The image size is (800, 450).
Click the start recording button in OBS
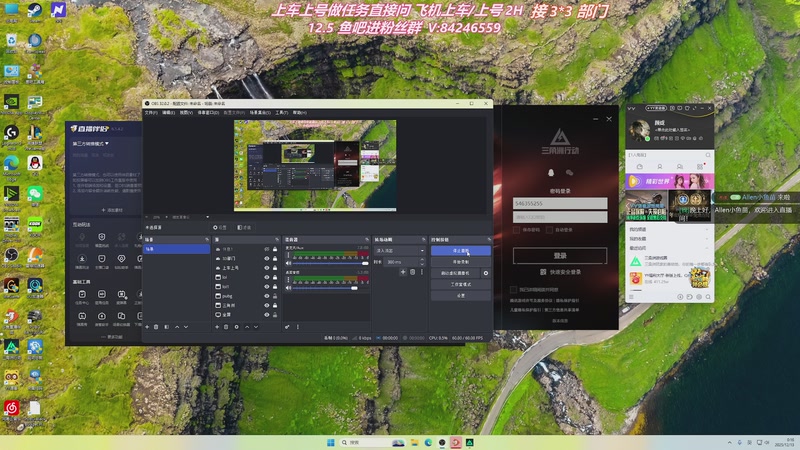click(461, 262)
